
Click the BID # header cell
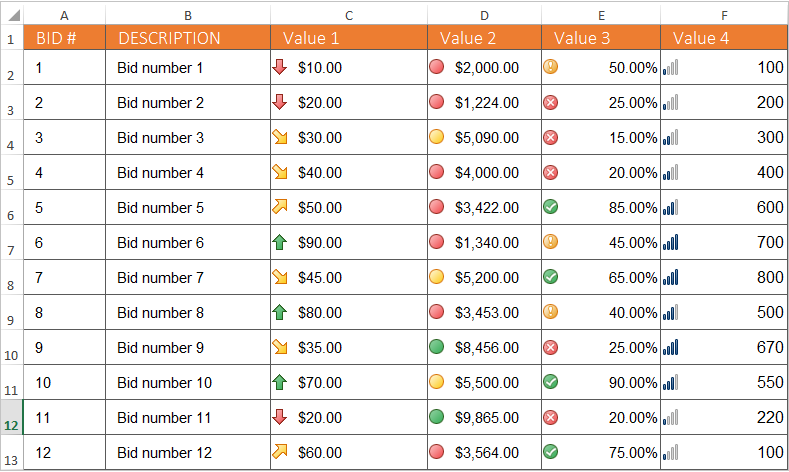pos(64,38)
